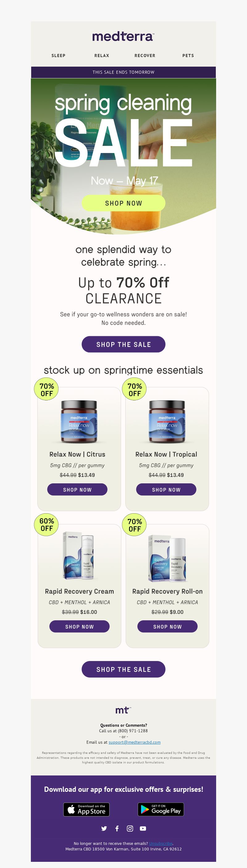Open the YouTube social icon

143,829
